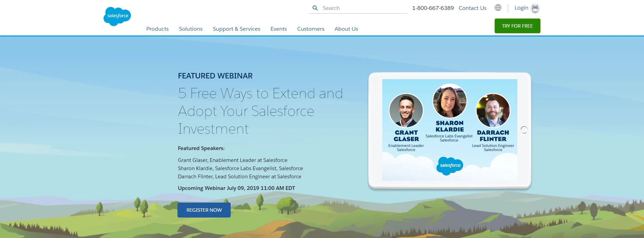Open the Solutions menu

190,29
